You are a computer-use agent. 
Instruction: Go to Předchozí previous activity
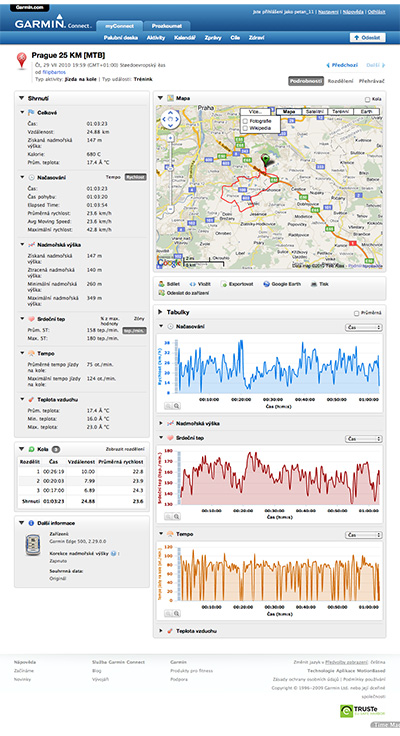coord(342,65)
